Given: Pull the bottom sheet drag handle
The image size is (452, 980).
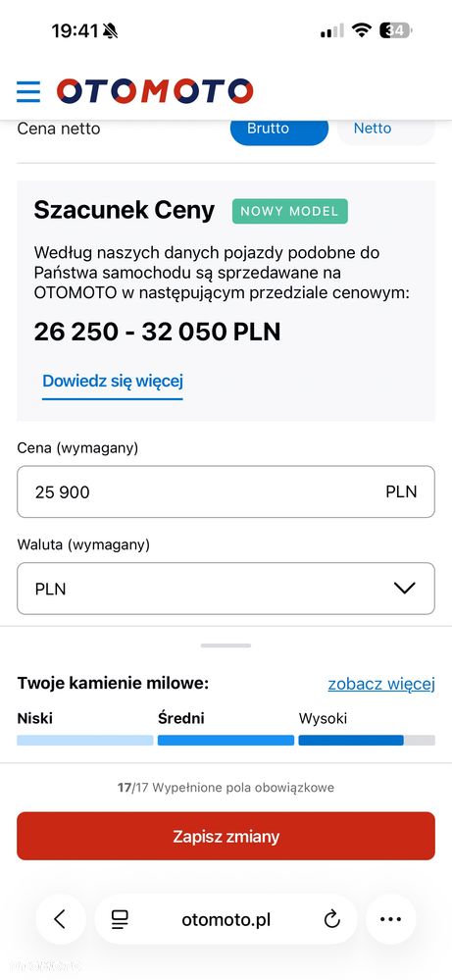Looking at the screenshot, I should click(x=226, y=645).
